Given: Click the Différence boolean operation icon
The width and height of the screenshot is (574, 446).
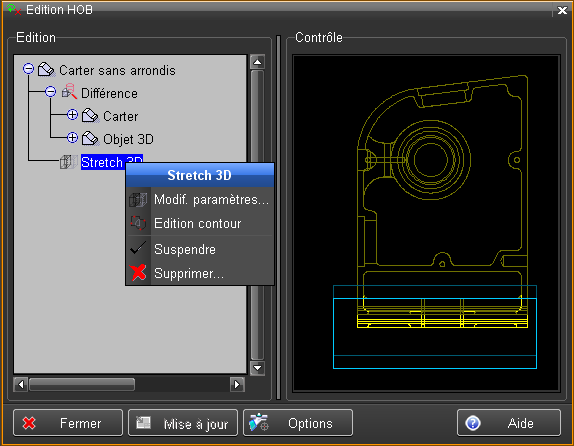Looking at the screenshot, I should [69, 92].
